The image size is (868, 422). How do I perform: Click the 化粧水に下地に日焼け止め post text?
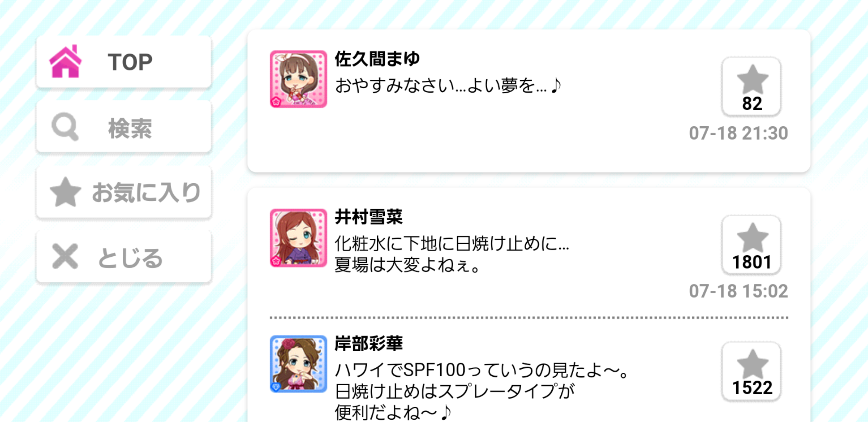[452, 254]
